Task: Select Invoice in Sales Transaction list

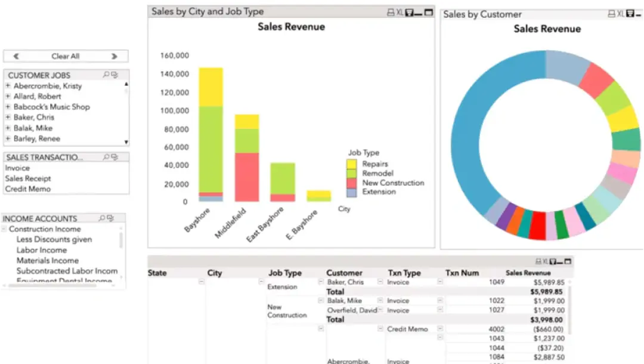Action: point(17,168)
